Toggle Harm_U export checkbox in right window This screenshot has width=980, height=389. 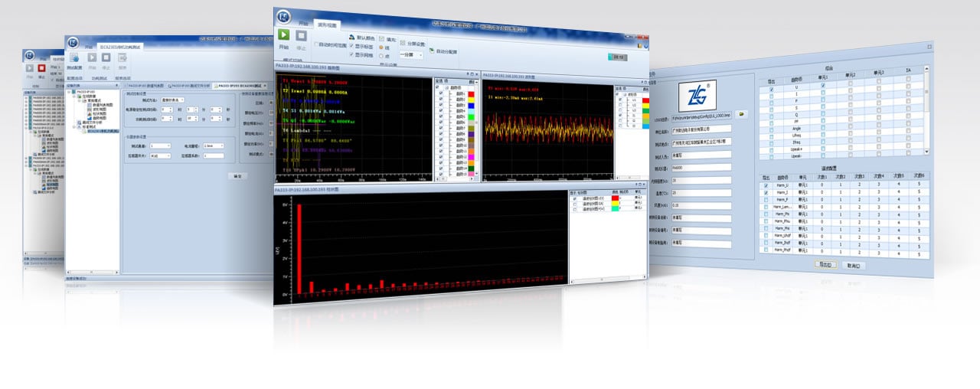[x=766, y=185]
